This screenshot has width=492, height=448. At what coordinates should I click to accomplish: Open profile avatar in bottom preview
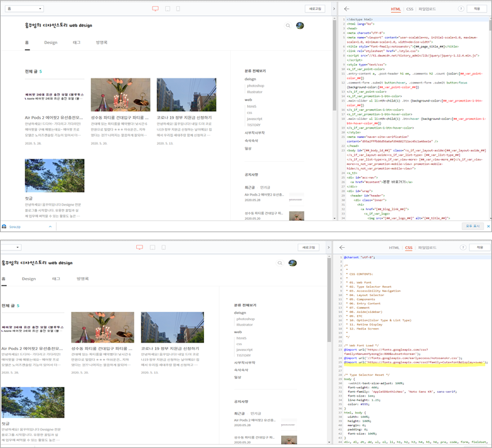292,263
